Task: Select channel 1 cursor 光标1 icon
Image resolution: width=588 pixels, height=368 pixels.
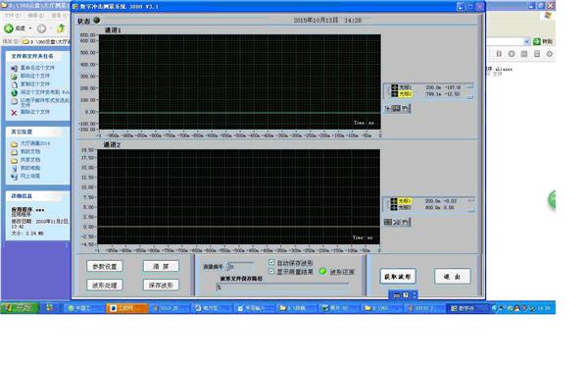Action: point(395,87)
